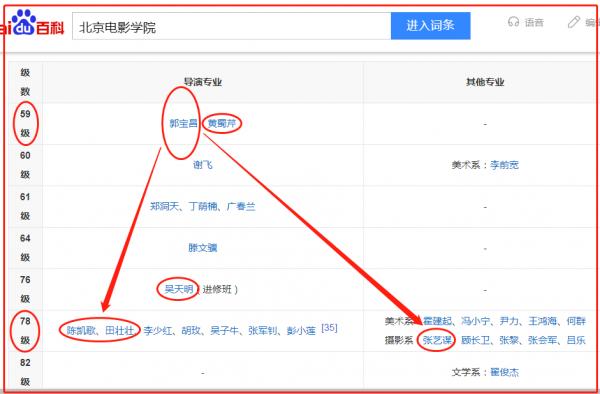This screenshot has width=600, height=394.
Task: Click the pencil edit icon
Action: tap(574, 22)
